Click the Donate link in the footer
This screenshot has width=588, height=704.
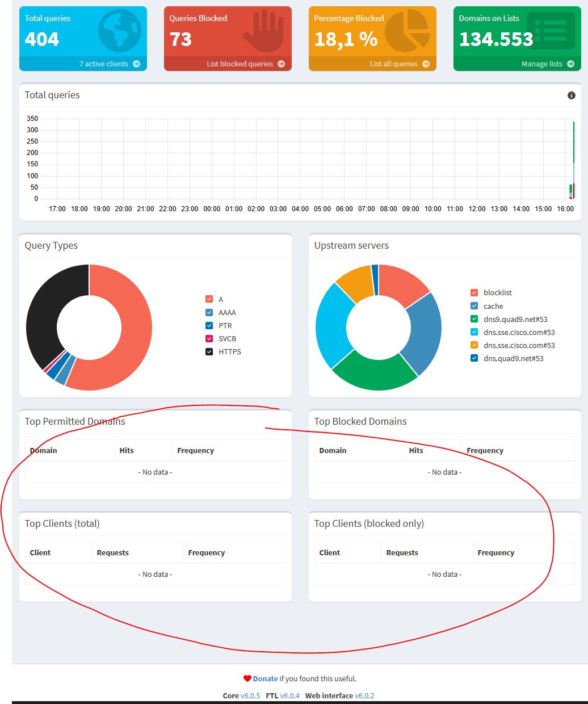click(264, 678)
